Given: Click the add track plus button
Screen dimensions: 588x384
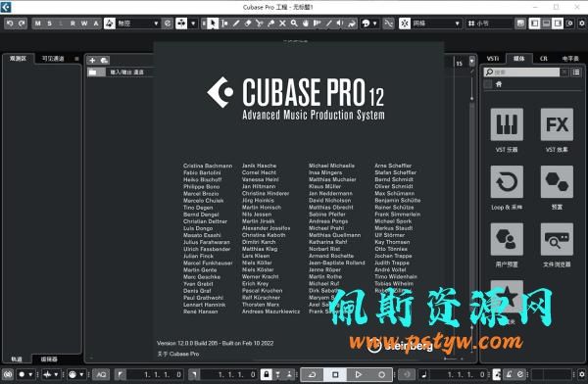Looking at the screenshot, I should (x=93, y=60).
